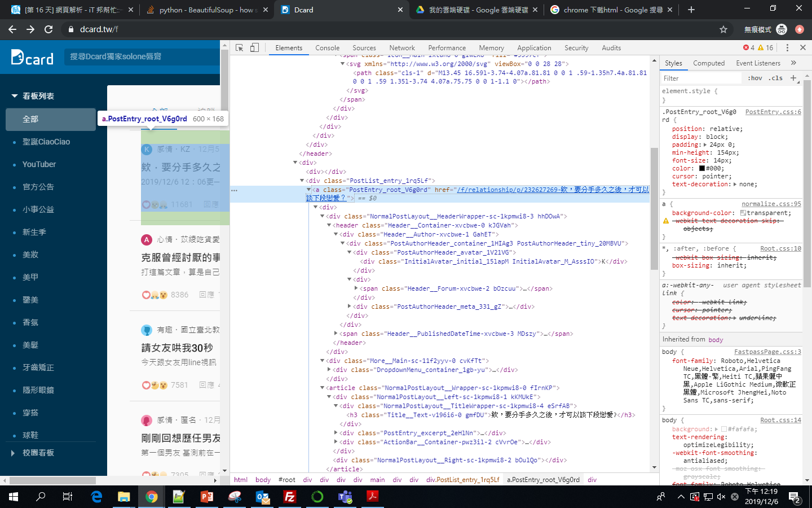Toggle .cls element classes panel

(x=776, y=78)
